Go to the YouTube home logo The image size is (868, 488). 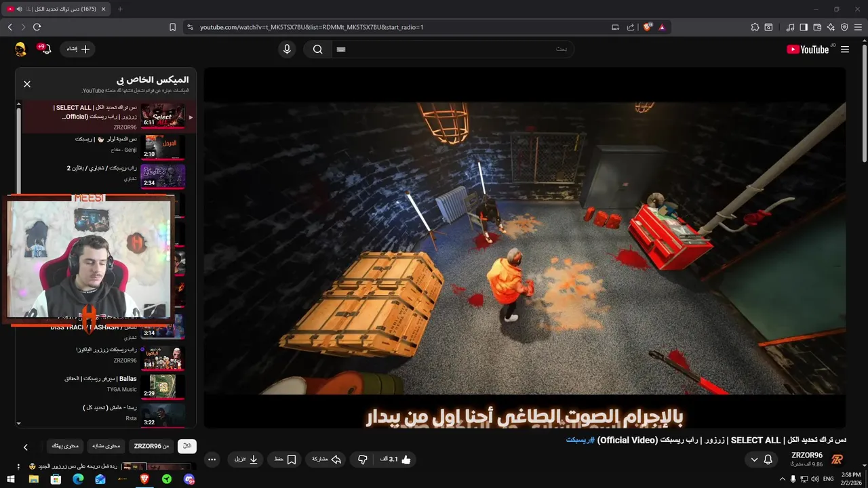(808, 49)
